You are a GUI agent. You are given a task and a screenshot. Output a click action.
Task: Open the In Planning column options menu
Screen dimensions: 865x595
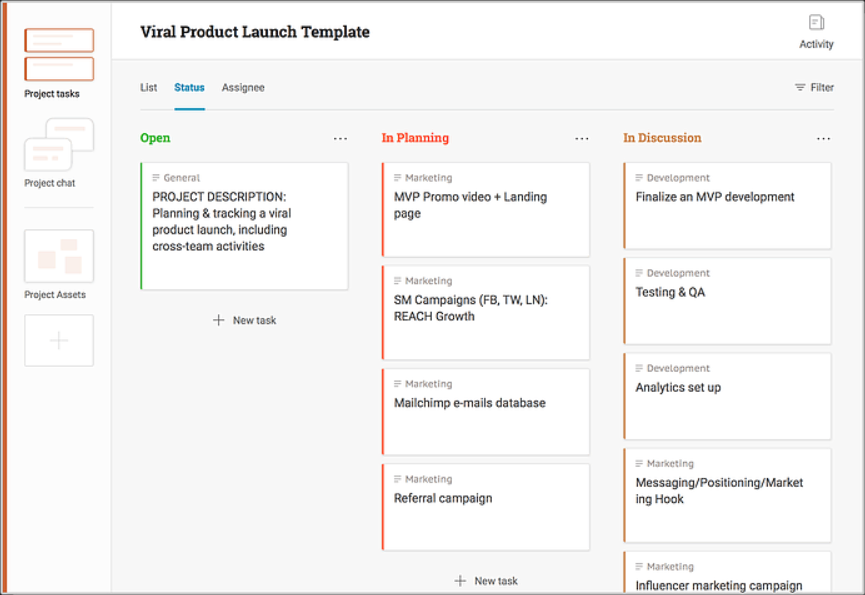tap(582, 138)
